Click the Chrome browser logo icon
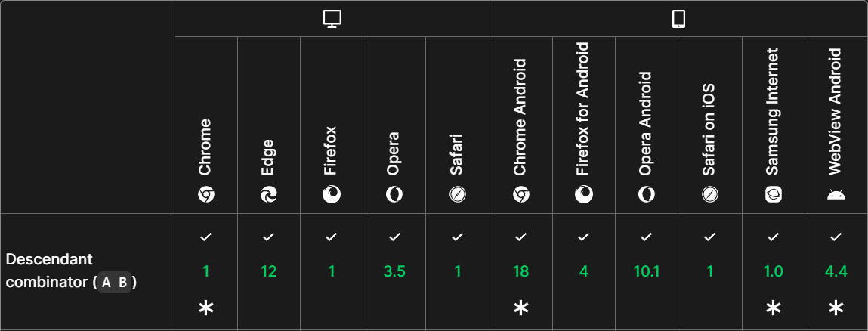Image resolution: width=868 pixels, height=331 pixels. 206,195
